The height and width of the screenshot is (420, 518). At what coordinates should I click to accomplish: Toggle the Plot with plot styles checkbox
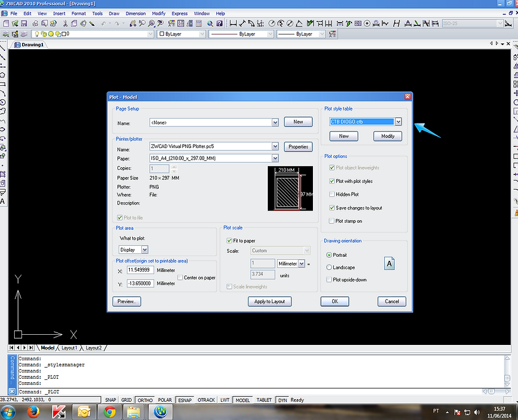pyautogui.click(x=332, y=181)
